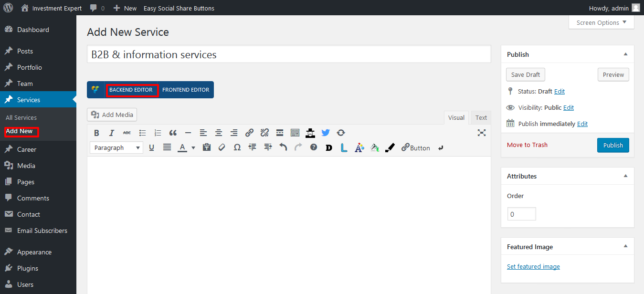
Task: Insert a special character (omega icon)
Action: [x=237, y=147]
